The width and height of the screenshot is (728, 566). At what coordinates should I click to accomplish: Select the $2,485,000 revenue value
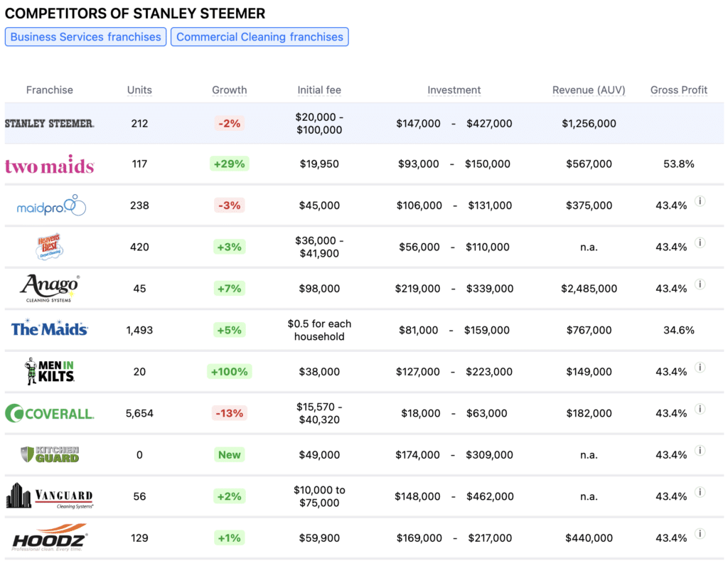tap(589, 289)
